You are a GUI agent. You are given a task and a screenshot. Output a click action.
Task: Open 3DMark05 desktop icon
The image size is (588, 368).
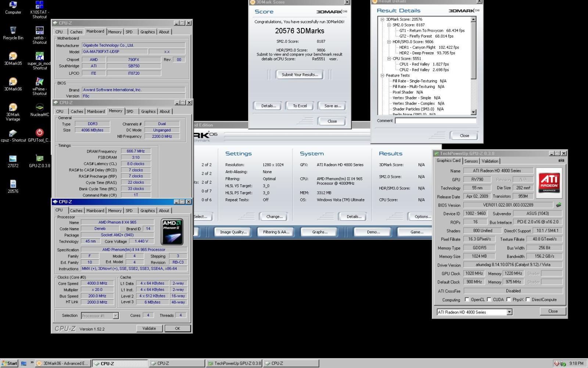coord(13,59)
